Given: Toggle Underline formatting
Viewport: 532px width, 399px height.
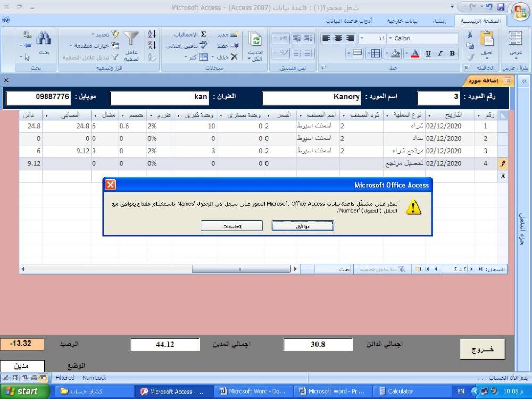Looking at the screenshot, I should point(428,53).
